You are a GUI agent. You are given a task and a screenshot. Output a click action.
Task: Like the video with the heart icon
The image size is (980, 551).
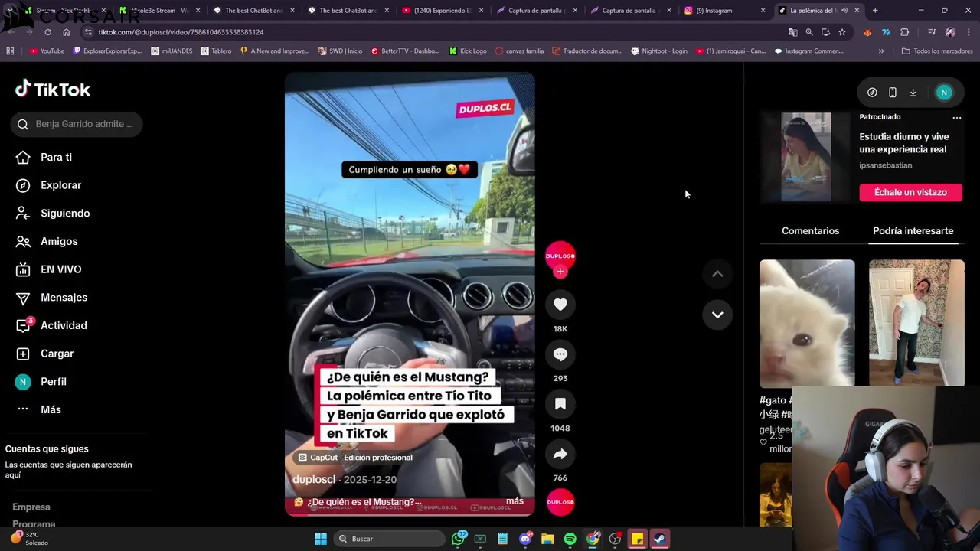(x=560, y=305)
